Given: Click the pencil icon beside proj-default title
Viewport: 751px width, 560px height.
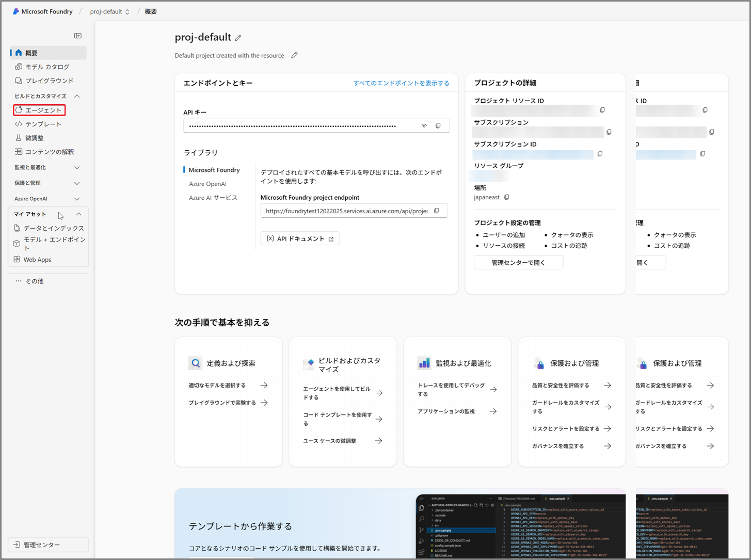Looking at the screenshot, I should tap(238, 38).
